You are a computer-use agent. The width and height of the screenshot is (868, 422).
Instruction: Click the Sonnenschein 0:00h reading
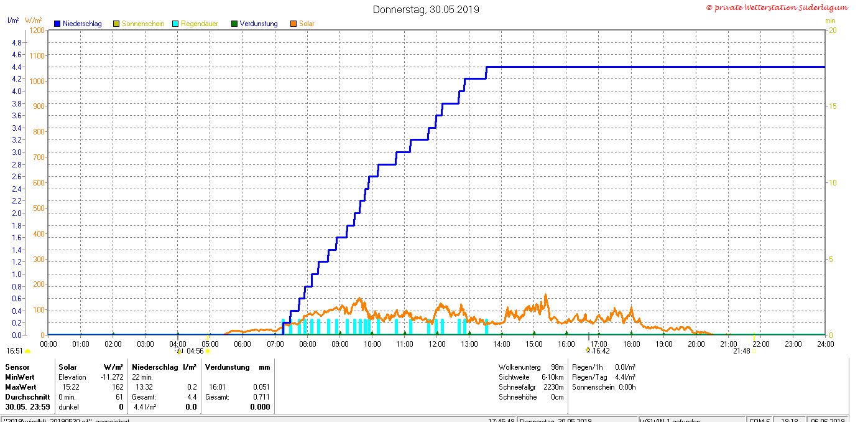(x=604, y=387)
